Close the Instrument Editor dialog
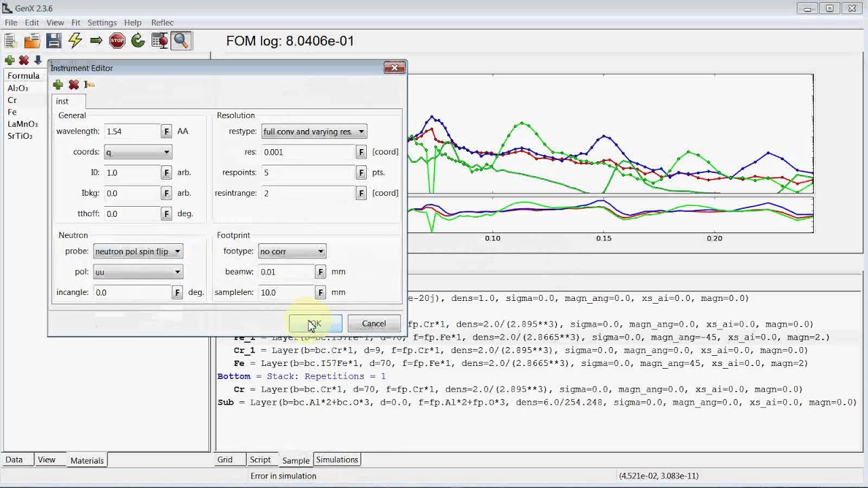 (394, 68)
